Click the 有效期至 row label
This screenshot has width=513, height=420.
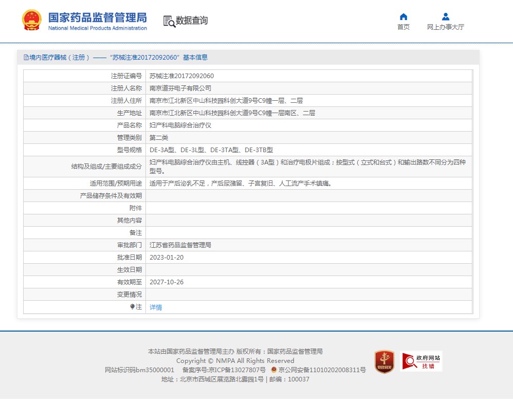(x=129, y=282)
